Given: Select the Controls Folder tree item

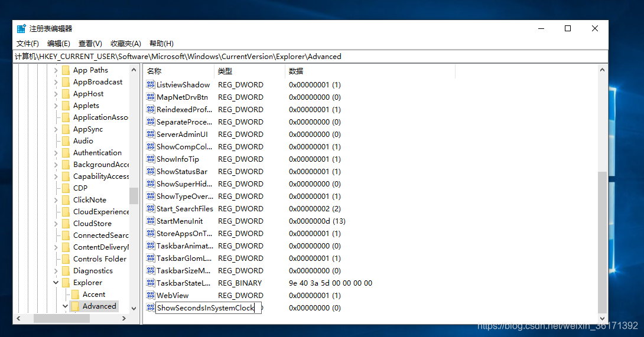Looking at the screenshot, I should pos(100,259).
